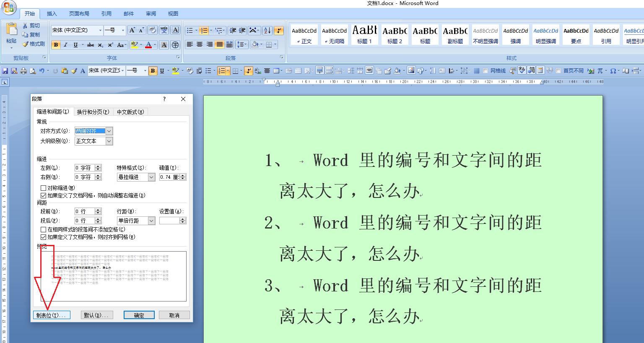Click the Undo arrow on quick toolbar
Screen dimensions: 644x343
42,71
